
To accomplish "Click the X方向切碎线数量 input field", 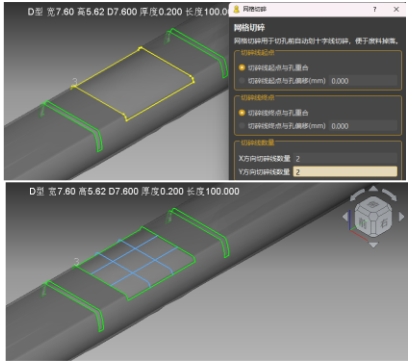I will 345,158.
